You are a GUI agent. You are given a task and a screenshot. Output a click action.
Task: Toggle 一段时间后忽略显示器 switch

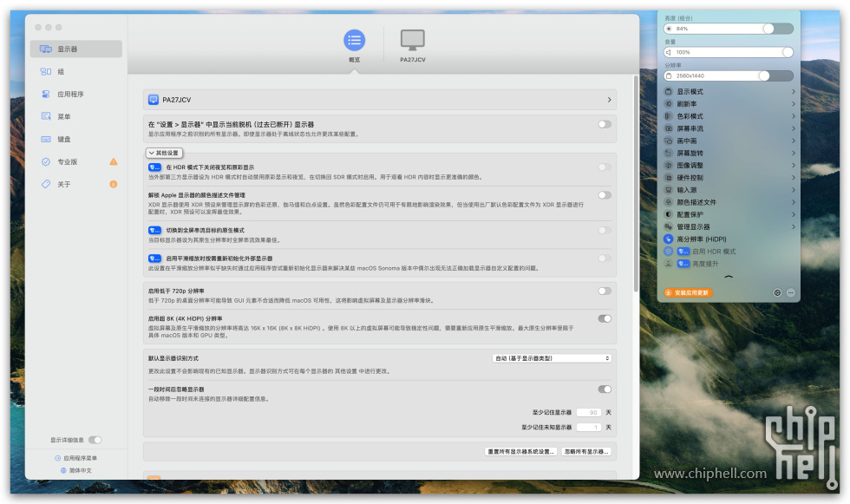click(x=605, y=389)
